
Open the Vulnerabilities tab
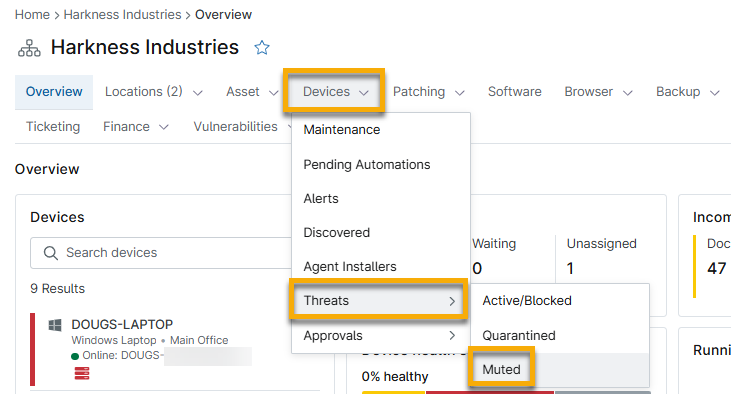(x=235, y=127)
